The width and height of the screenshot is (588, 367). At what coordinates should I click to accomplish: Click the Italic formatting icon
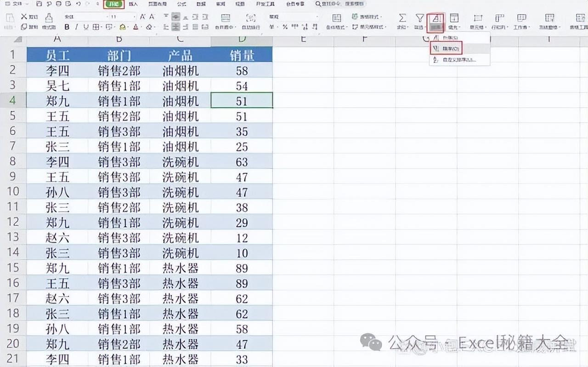tap(76, 27)
